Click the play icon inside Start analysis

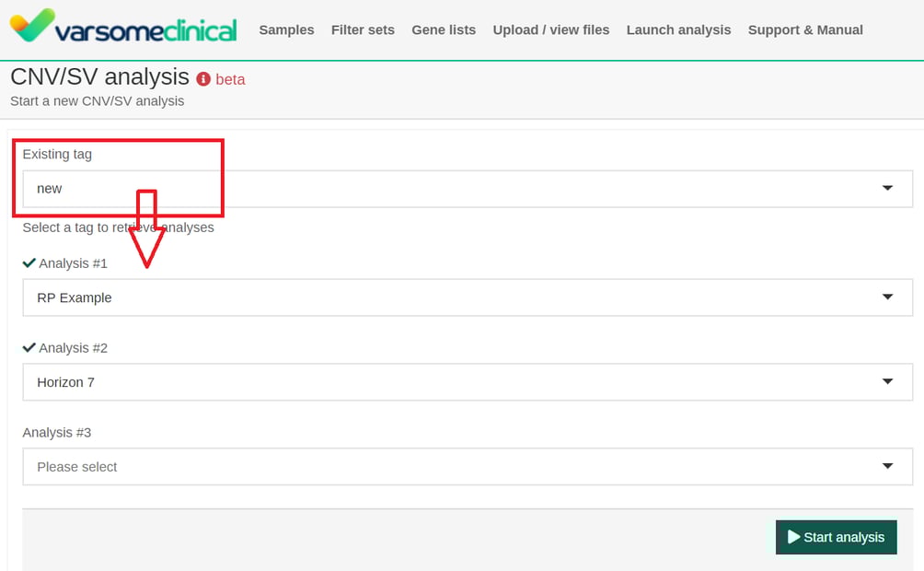click(x=792, y=537)
